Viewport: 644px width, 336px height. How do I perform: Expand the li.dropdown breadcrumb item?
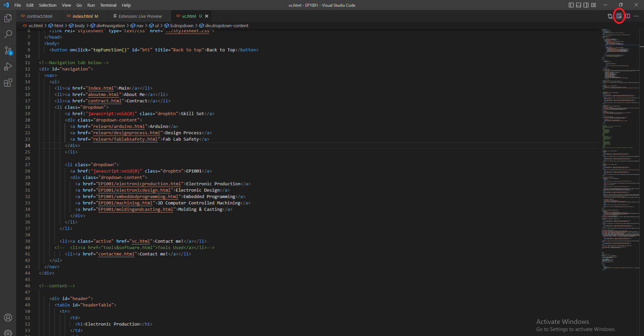click(x=181, y=26)
